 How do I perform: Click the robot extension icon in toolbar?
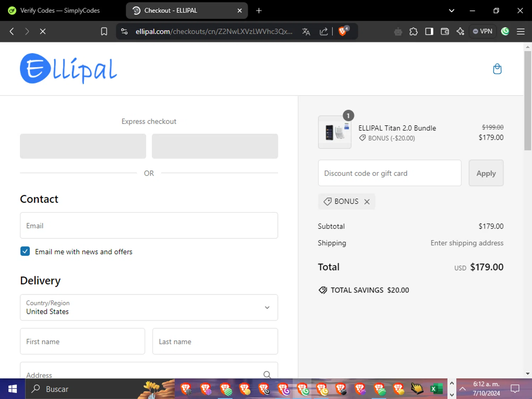pyautogui.click(x=398, y=32)
